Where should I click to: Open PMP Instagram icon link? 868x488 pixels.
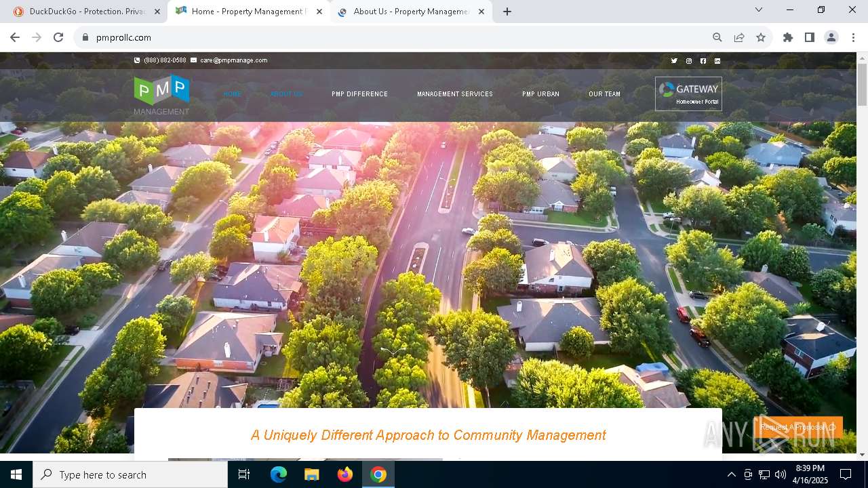[689, 61]
